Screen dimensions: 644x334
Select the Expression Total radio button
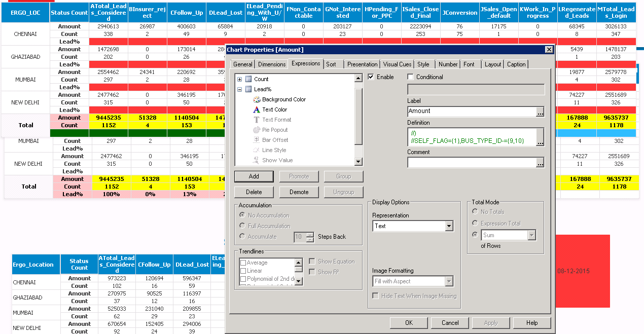475,224
